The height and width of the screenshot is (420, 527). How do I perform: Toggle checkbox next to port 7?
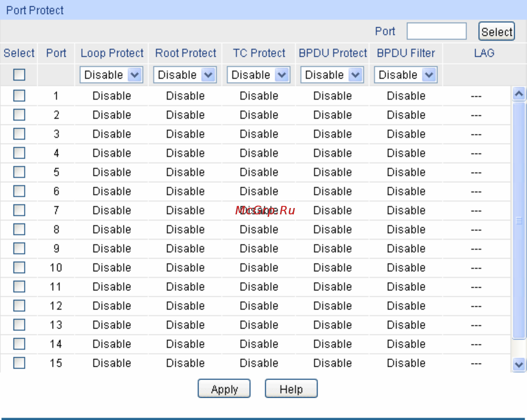coord(19,210)
